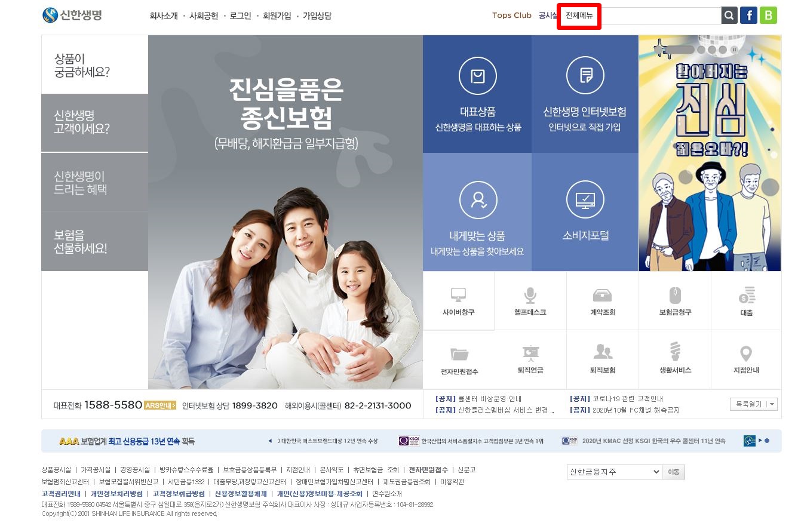Click the search input field

(x=661, y=16)
